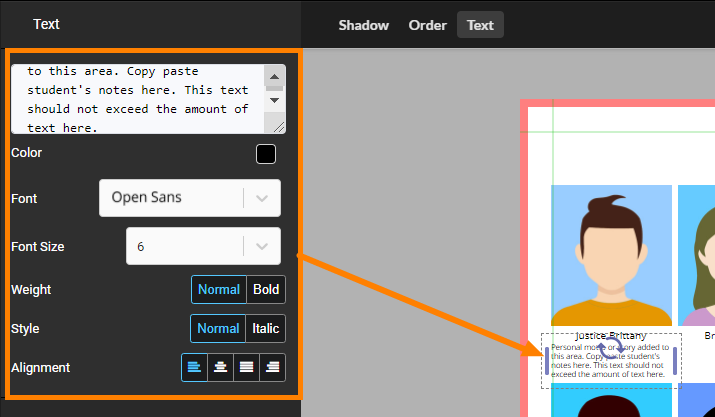Expand the Font Size dropdown arrow

(262, 246)
